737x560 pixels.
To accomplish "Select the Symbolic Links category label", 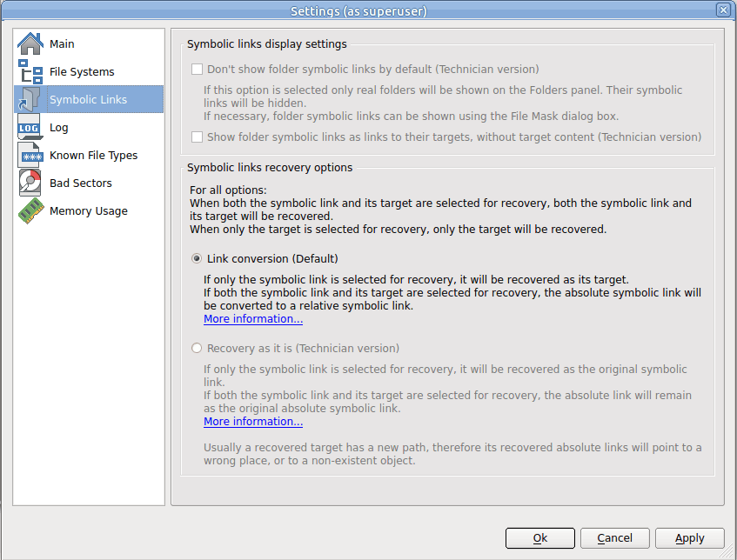I will pos(89,100).
